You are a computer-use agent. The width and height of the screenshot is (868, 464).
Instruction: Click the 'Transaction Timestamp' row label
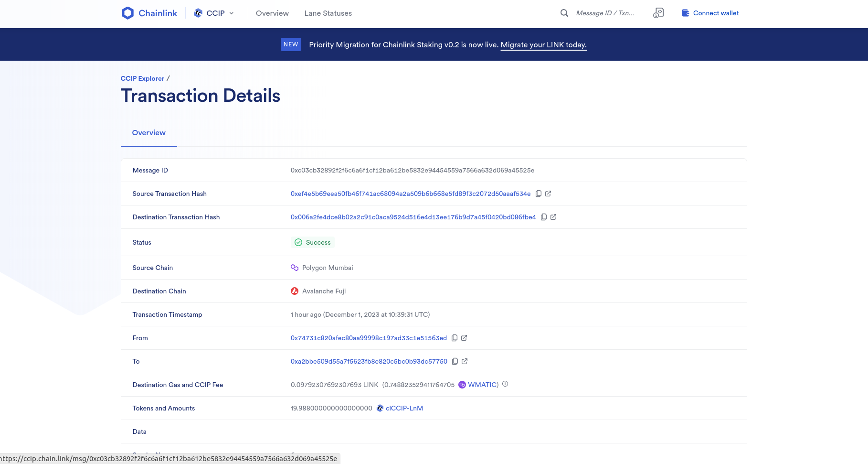coord(168,314)
